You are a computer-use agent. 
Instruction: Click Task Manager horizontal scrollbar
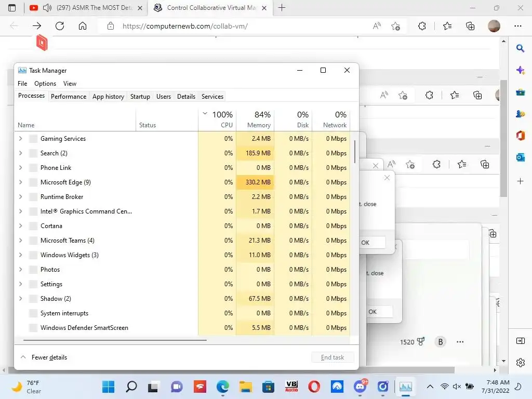115,340
